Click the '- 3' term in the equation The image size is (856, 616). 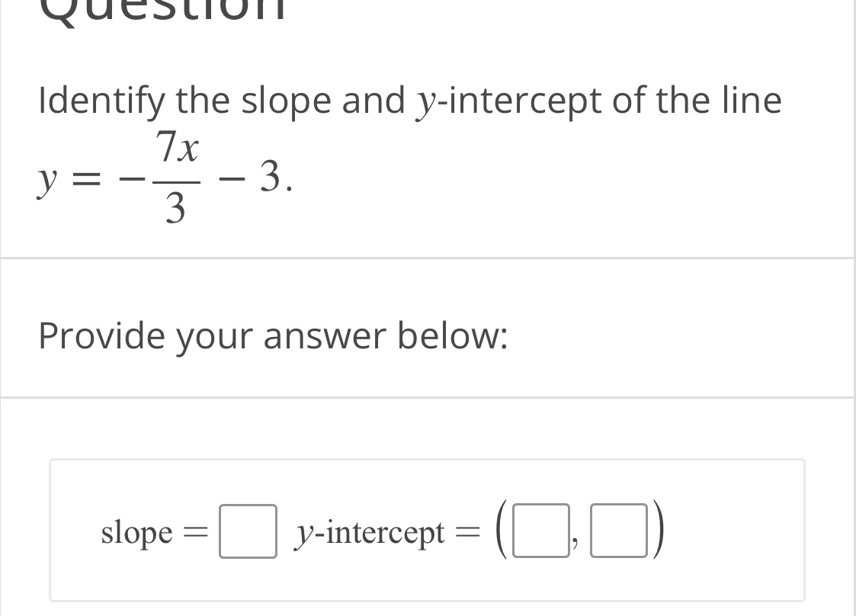pos(252,178)
